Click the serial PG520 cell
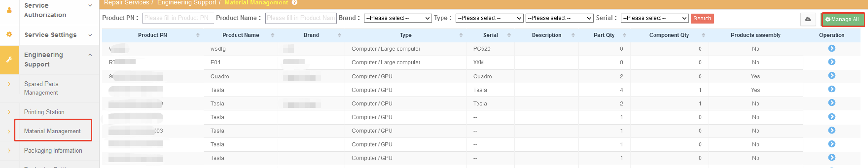 point(482,49)
